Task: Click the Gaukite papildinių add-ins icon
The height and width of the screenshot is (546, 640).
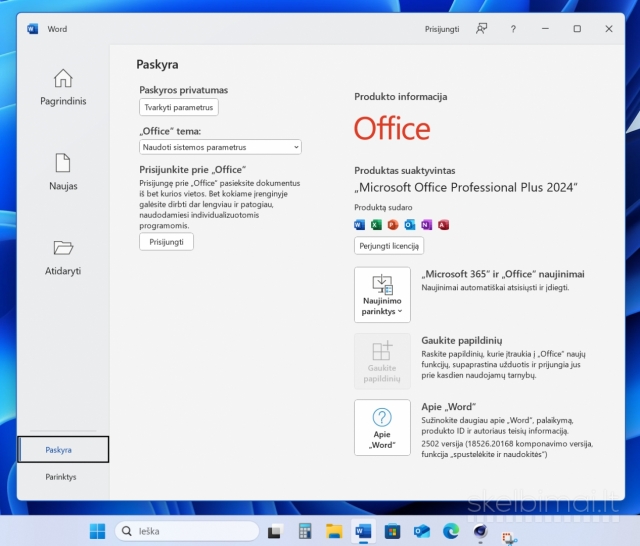Action: (382, 361)
